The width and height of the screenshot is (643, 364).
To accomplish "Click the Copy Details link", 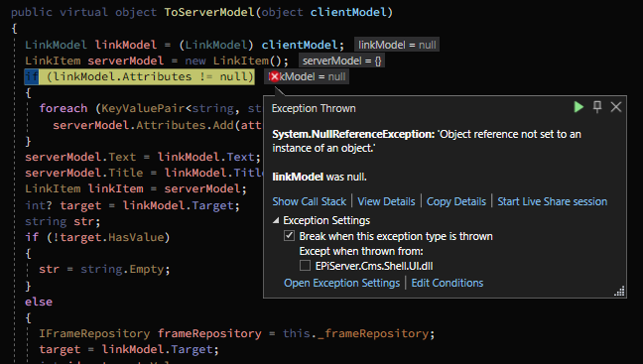I will [x=456, y=201].
